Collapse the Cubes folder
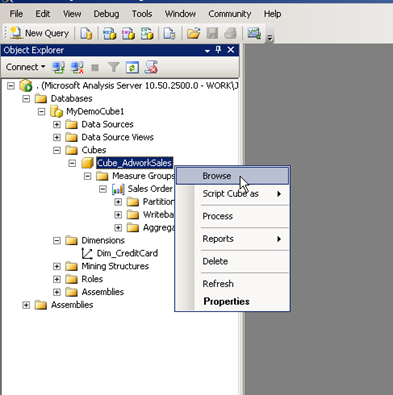This screenshot has width=393, height=395. tap(57, 150)
